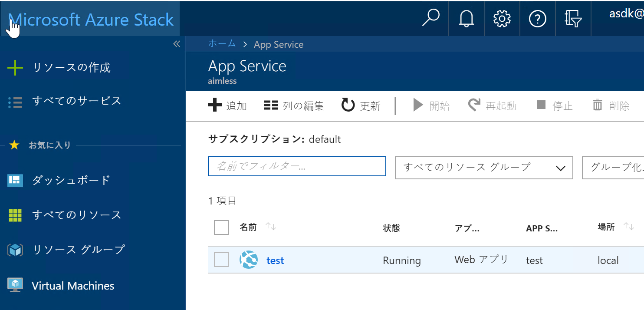Open the test app link
This screenshot has width=644, height=310.
(275, 260)
